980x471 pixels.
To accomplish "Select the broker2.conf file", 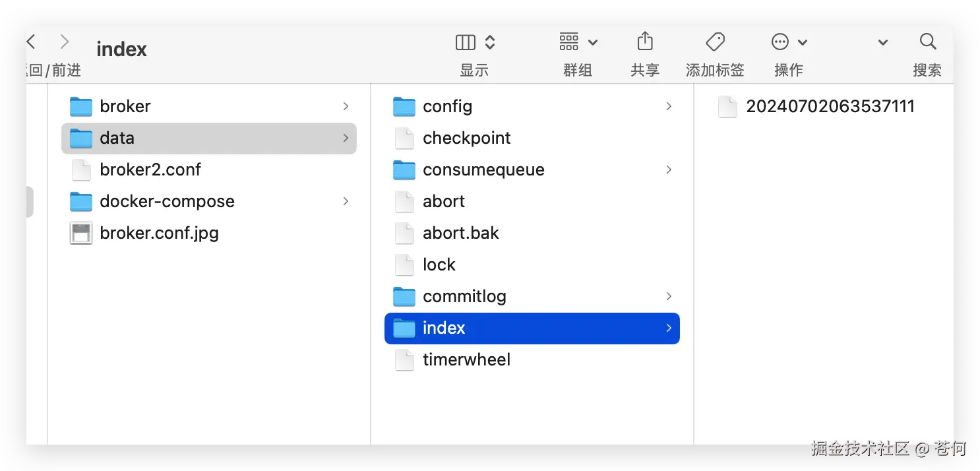I will [x=150, y=170].
